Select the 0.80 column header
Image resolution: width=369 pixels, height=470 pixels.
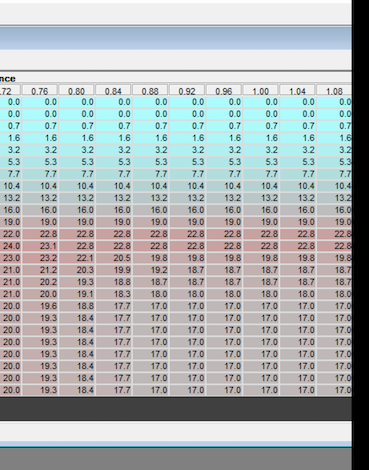pos(77,90)
